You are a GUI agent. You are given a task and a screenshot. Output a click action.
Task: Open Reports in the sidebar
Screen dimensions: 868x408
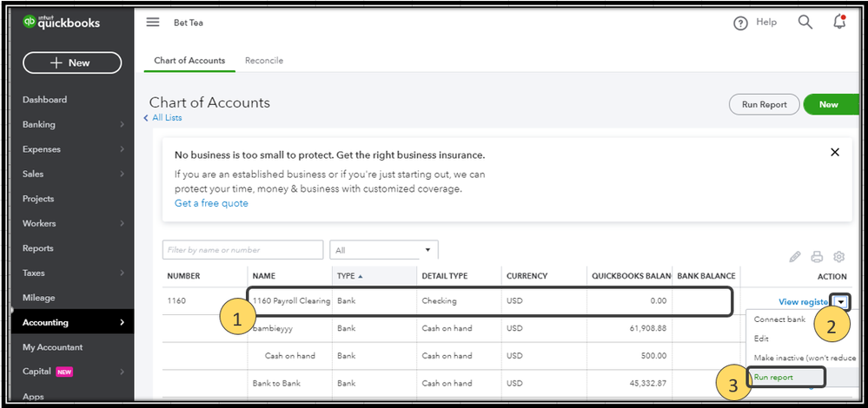coord(38,248)
